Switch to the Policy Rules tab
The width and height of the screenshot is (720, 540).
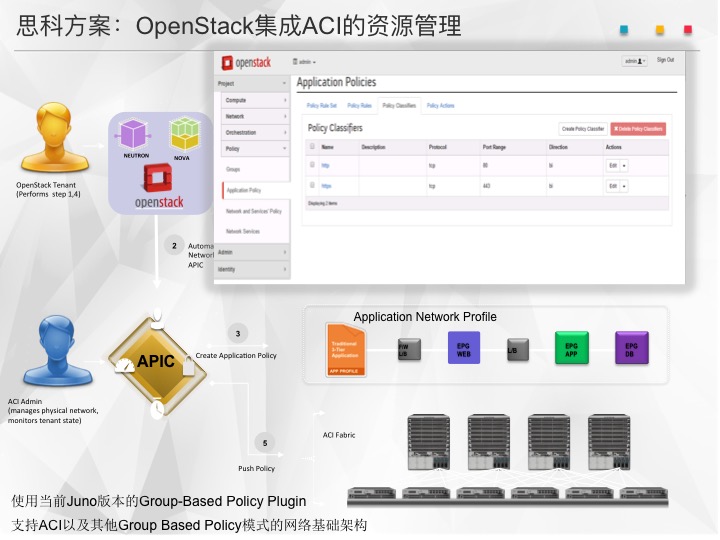[360, 106]
